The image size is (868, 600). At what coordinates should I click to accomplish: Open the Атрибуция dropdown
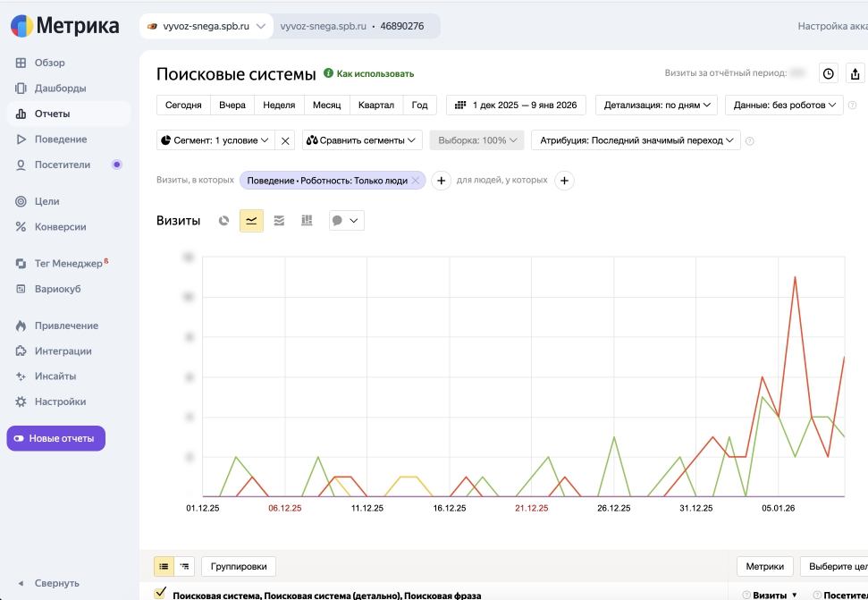point(635,140)
